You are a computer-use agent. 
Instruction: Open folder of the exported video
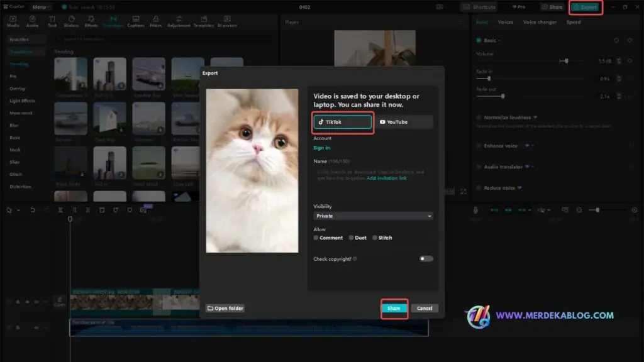226,308
